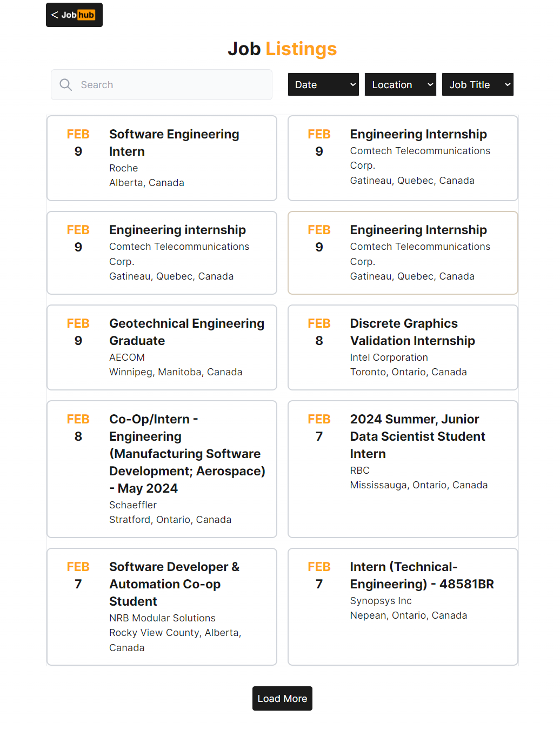
Task: Open the Job Title filter dropdown
Action: pos(477,85)
